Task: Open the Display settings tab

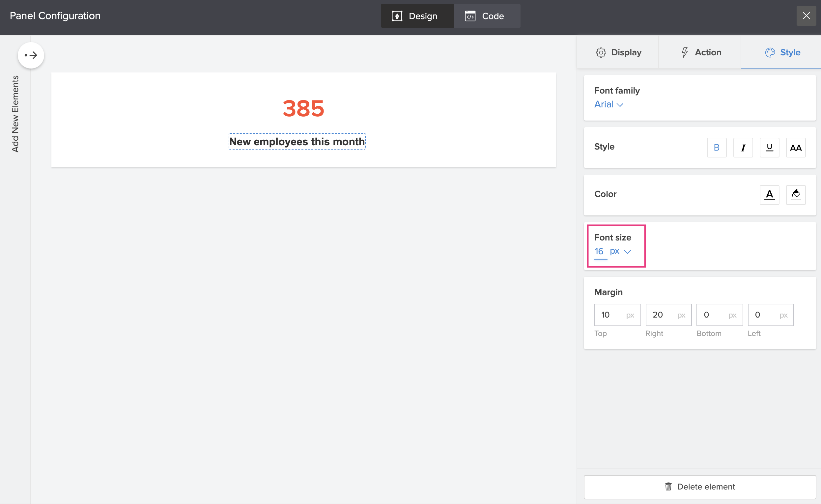Action: pyautogui.click(x=618, y=52)
